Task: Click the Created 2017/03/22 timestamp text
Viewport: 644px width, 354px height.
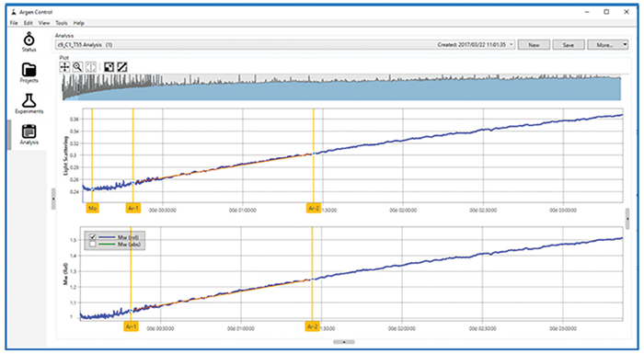Action: point(471,45)
